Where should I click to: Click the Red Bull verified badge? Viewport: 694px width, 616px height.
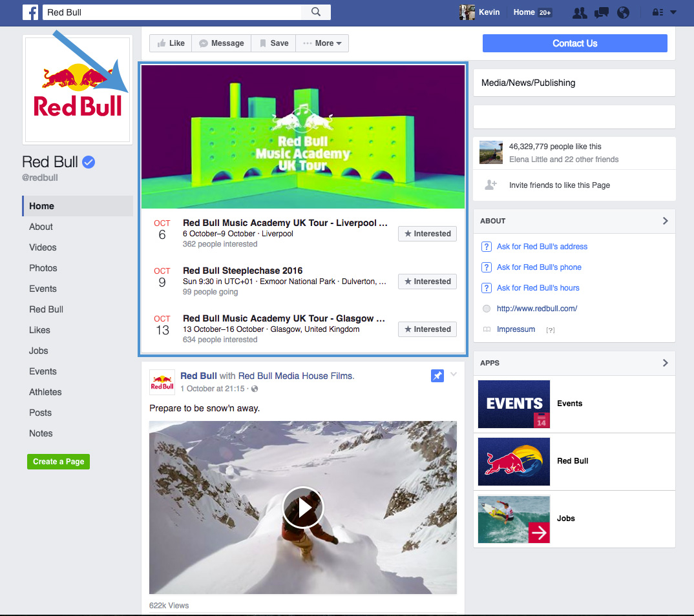pyautogui.click(x=89, y=162)
